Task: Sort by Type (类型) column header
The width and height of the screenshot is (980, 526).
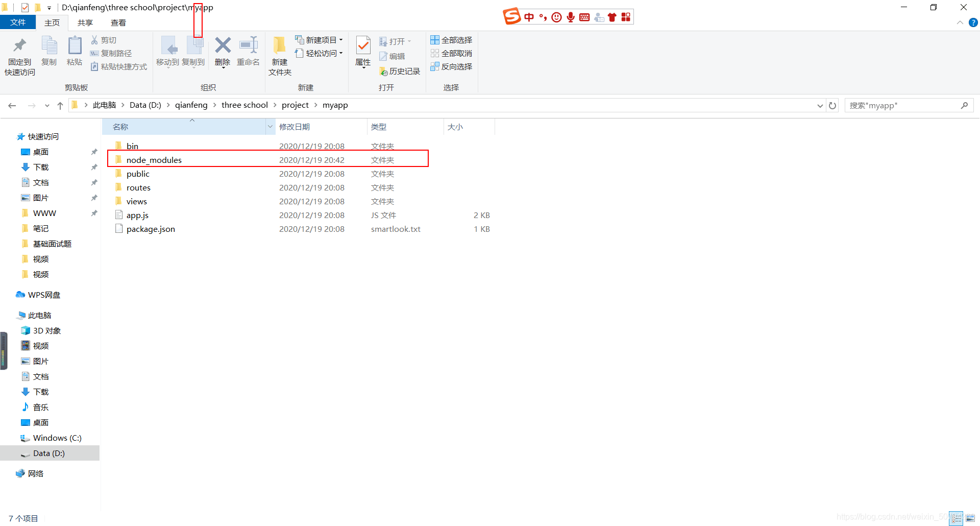Action: 405,127
